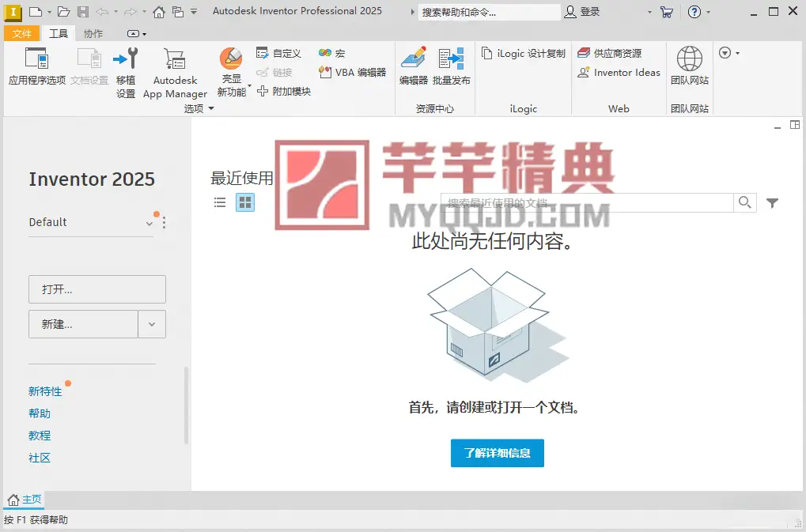Image resolution: width=806 pixels, height=532 pixels.
Task: Open the recent documents filter
Action: point(772,203)
